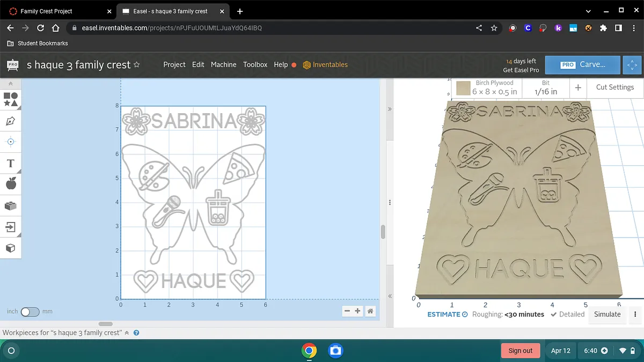Reset canvas view with home icon
The height and width of the screenshot is (362, 644).
click(x=370, y=311)
